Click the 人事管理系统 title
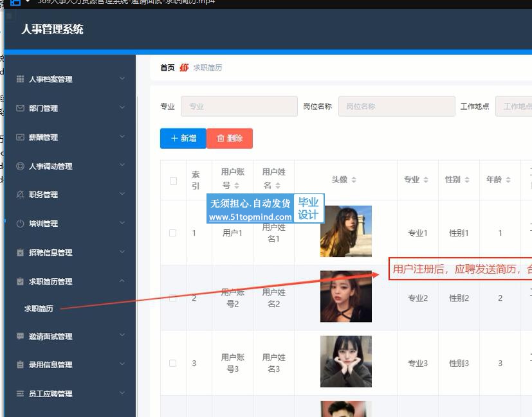Image resolution: width=532 pixels, height=417 pixels. [52, 29]
